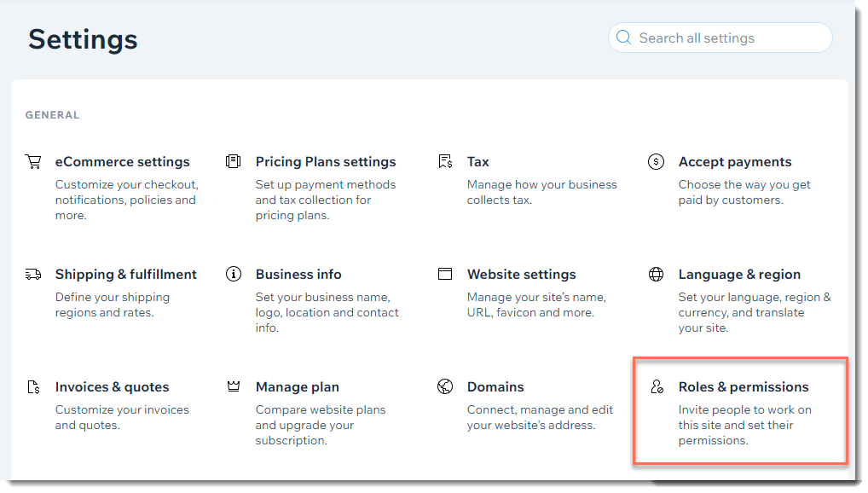868x493 pixels.
Task: Open the Business info heading
Action: tap(298, 274)
